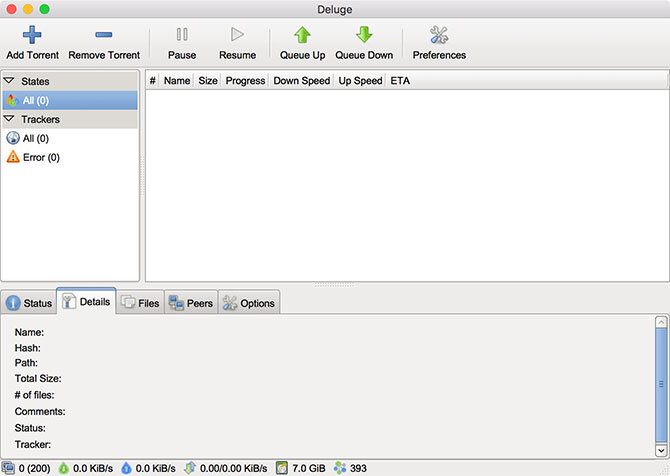Click the 393 DHT nodes value
This screenshot has width=670, height=476.
coord(358,469)
